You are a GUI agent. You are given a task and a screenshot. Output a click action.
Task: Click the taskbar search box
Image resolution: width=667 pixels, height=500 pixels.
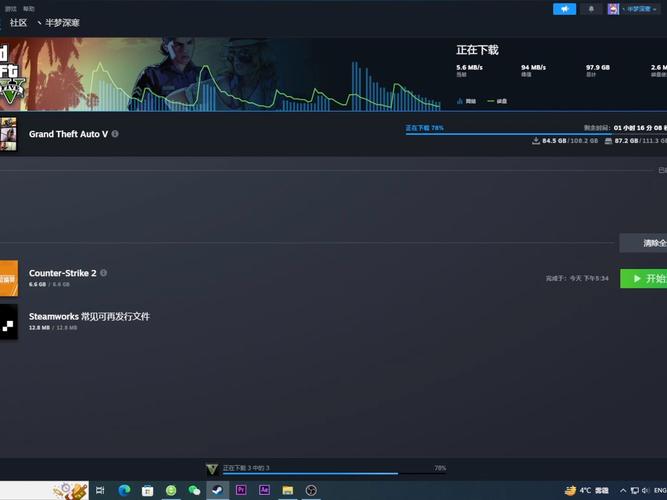[x=44, y=491]
